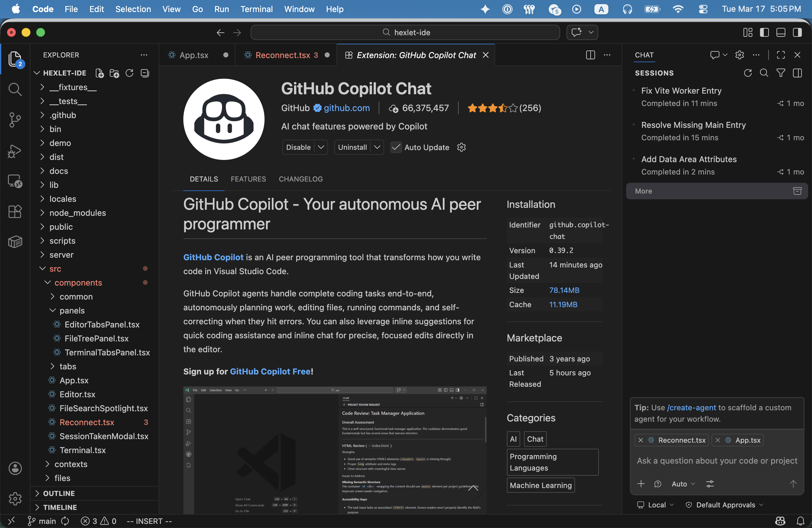Image resolution: width=812 pixels, height=528 pixels.
Task: Open the Extensions view
Action: [15, 212]
